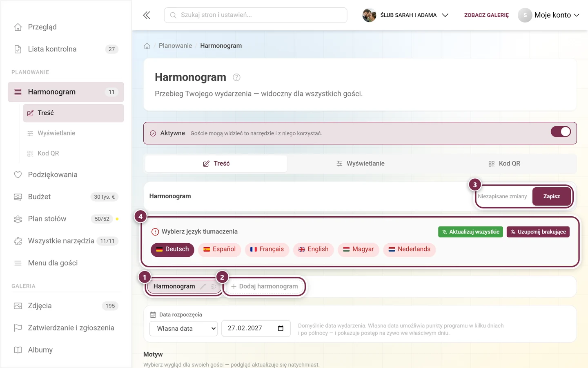This screenshot has height=368, width=588.
Task: Collapse the sidebar with double-chevron icon
Action: point(147,15)
